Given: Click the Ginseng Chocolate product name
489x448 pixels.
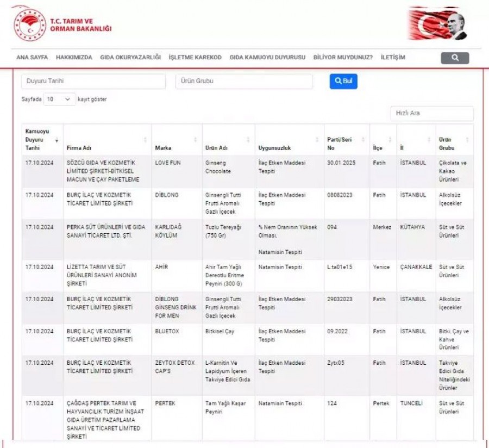Looking at the screenshot, I should point(218,167).
